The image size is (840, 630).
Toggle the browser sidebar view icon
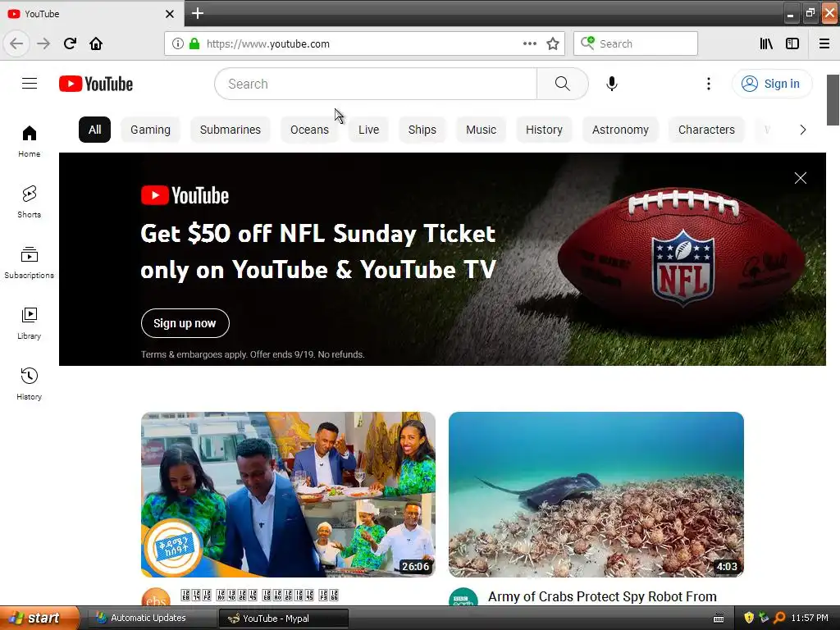click(x=792, y=43)
